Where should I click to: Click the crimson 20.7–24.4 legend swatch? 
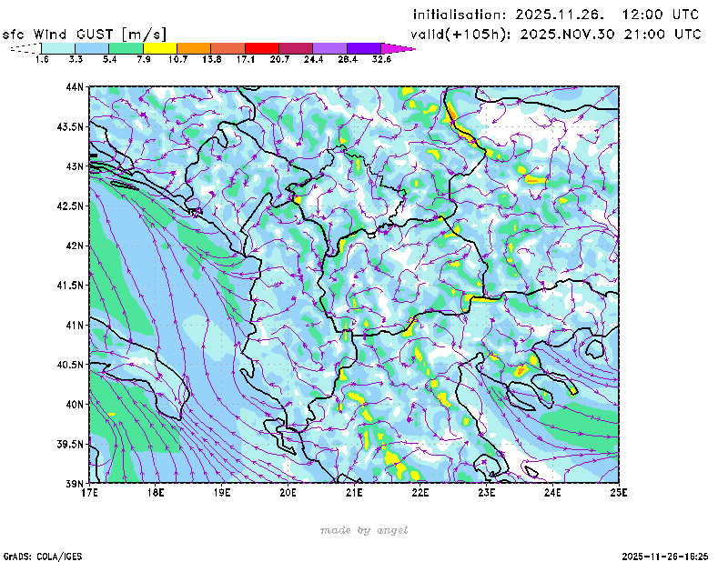pyautogui.click(x=296, y=47)
